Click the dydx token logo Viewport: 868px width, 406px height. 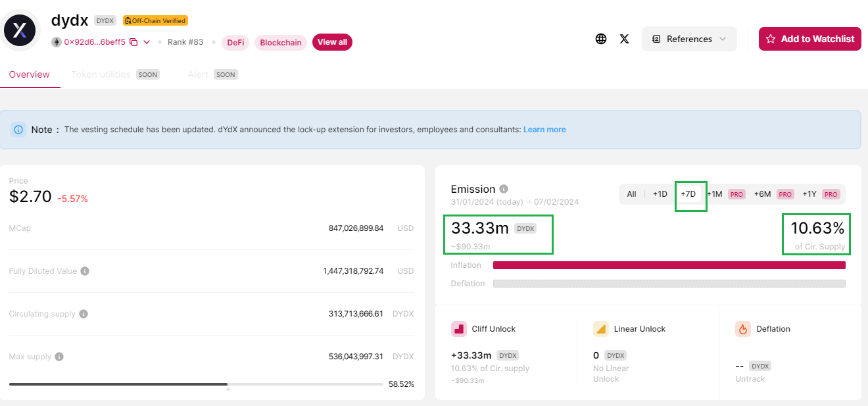coord(20,30)
